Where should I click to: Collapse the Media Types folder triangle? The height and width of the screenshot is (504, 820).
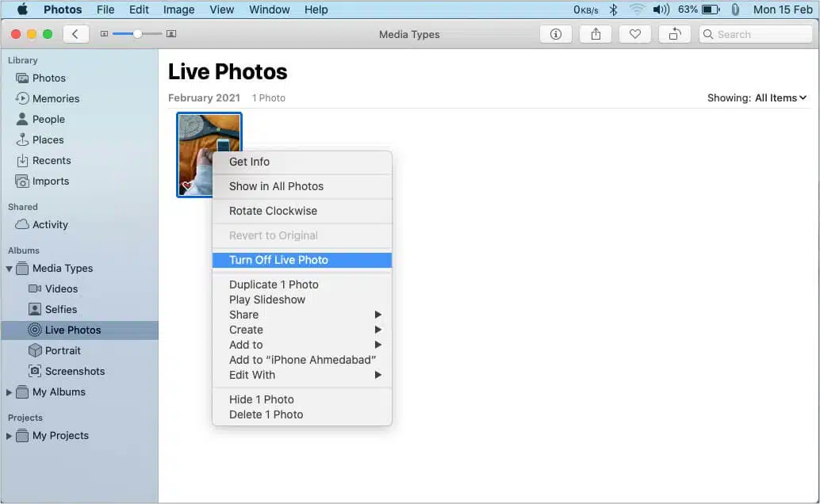(9, 269)
